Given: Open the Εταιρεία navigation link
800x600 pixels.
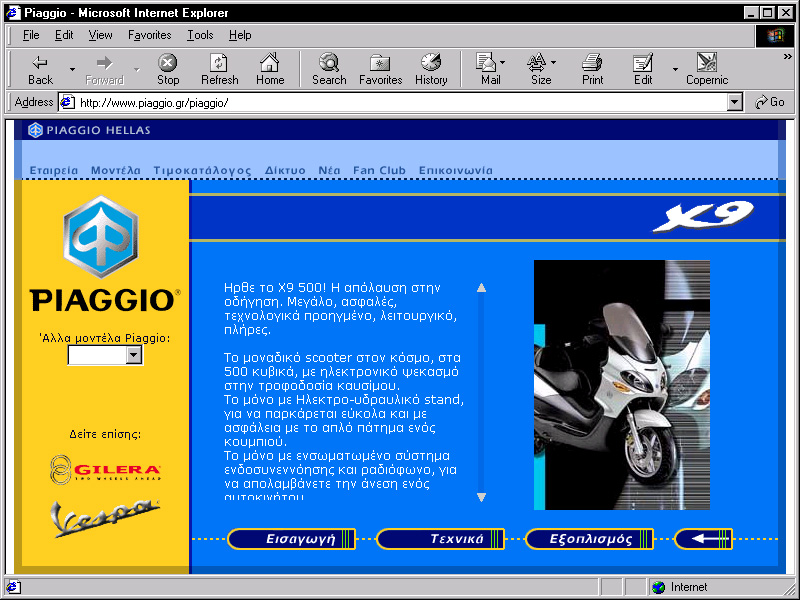Looking at the screenshot, I should [x=54, y=170].
